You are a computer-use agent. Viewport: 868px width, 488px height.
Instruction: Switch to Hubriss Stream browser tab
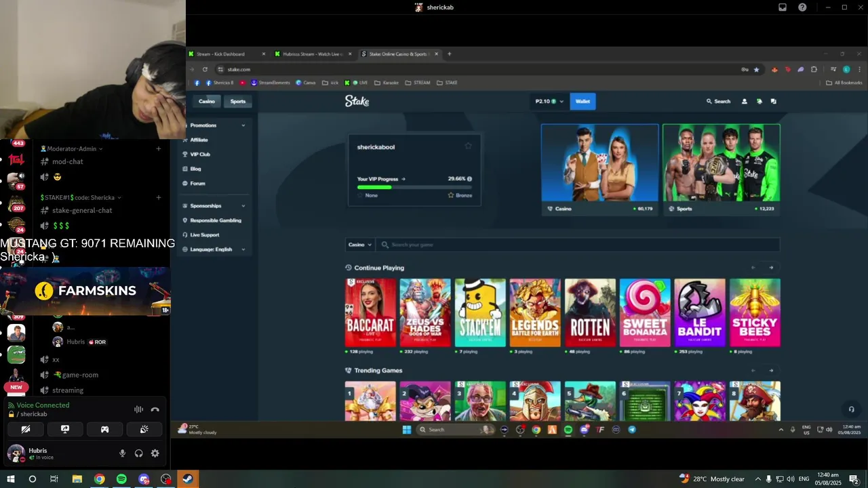314,54
